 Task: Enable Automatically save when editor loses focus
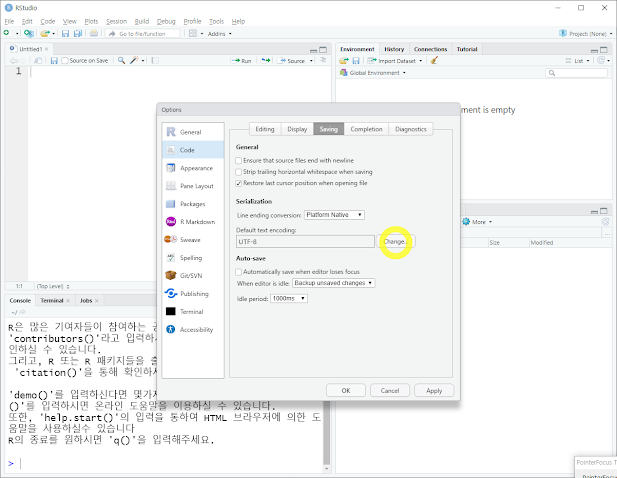[238, 272]
